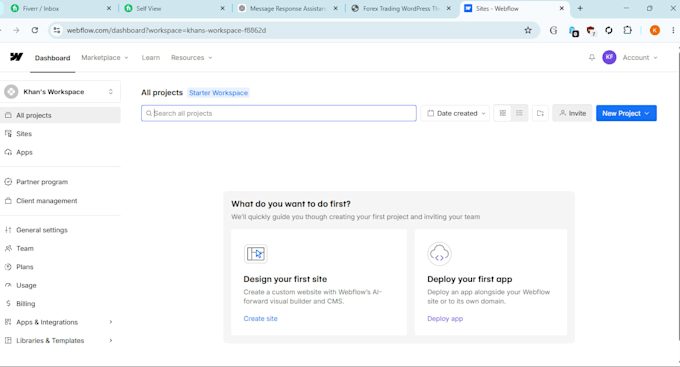This screenshot has width=680, height=367.
Task: Expand the New Project dropdown button
Action: [626, 113]
